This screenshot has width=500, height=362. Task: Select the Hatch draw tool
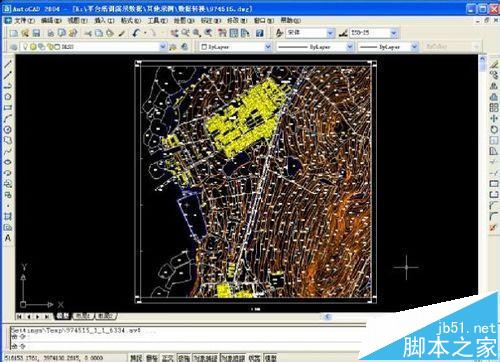[8, 216]
